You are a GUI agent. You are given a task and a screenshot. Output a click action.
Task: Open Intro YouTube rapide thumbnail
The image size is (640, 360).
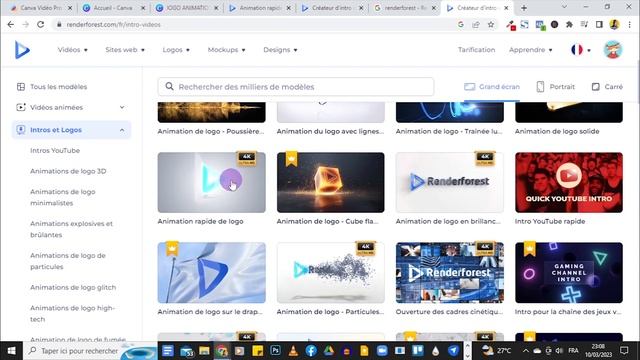[569, 182]
